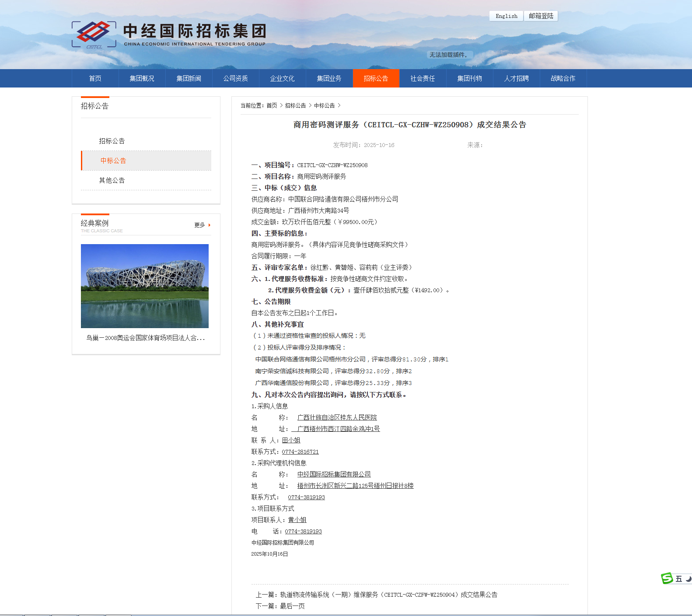692x616 pixels.
Task: Select the 招标公告 navigation tab
Action: [x=376, y=78]
